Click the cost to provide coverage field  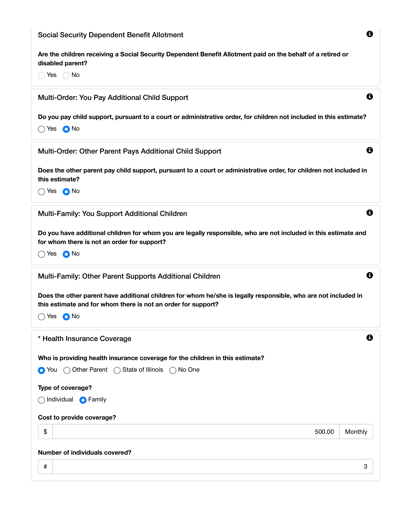[196, 432]
